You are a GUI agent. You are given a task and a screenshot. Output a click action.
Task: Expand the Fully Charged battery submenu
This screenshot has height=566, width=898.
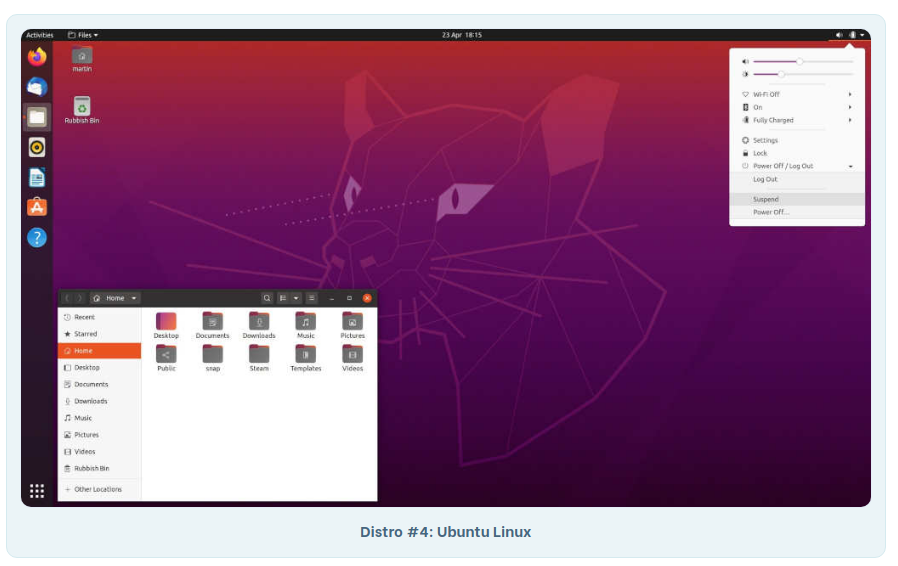coord(797,120)
